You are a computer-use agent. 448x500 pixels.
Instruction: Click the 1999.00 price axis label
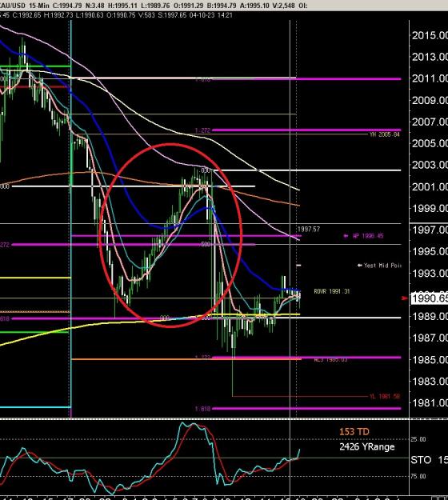pyautogui.click(x=430, y=209)
